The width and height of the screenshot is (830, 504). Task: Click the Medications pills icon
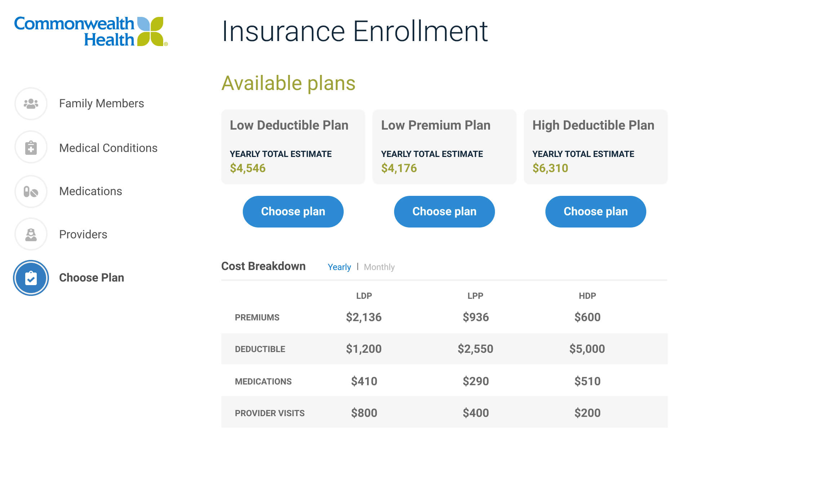pyautogui.click(x=31, y=192)
